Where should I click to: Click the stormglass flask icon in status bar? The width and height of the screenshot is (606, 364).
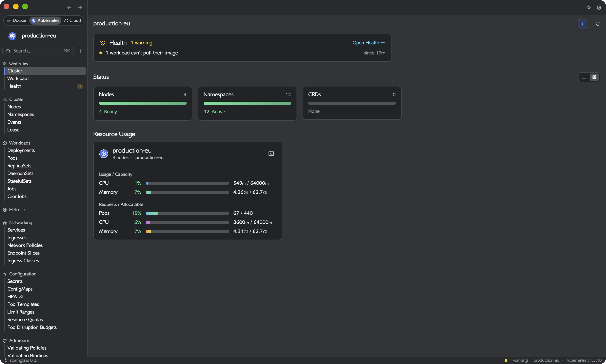[6, 360]
